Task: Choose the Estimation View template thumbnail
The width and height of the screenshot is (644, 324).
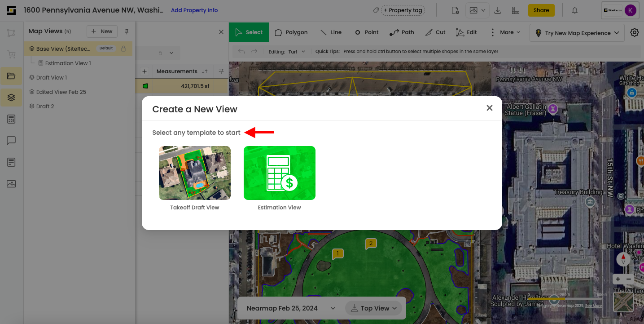Action: (x=280, y=173)
